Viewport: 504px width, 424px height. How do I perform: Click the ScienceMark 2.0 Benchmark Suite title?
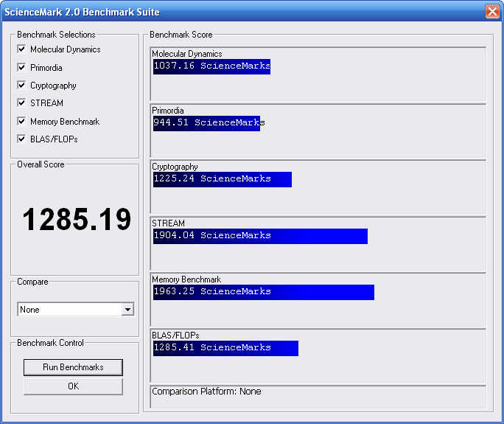click(x=82, y=13)
